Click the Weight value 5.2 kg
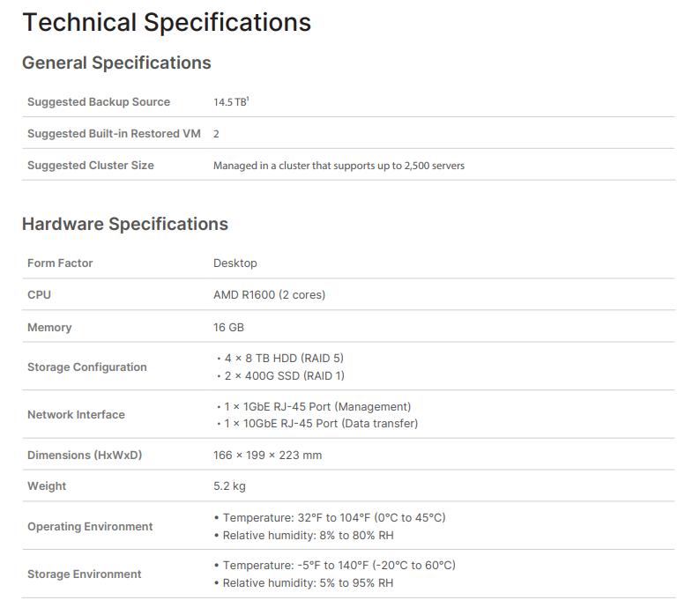Image resolution: width=700 pixels, height=615 pixels. [229, 486]
